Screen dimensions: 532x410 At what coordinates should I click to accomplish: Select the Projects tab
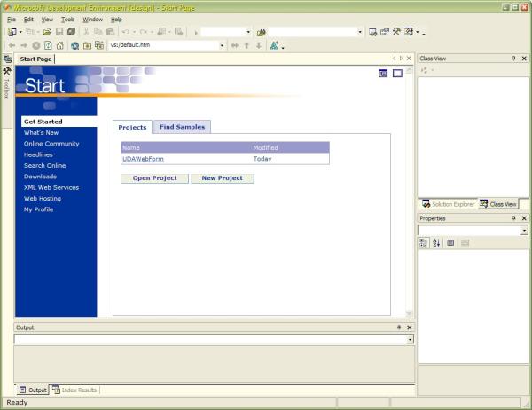(132, 127)
